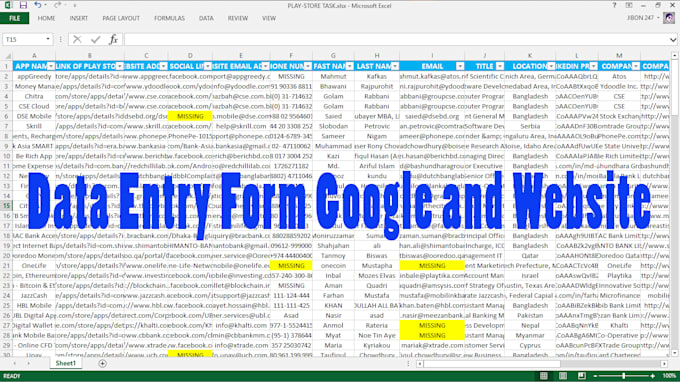Click horizontal scrollbar right arrow
Viewport: 680px width, 382px height.
point(664,364)
